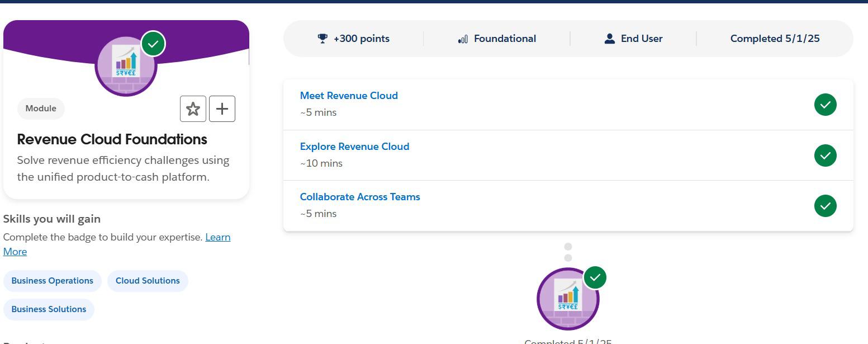
Task: Open the Meet Revenue Cloud unit
Action: click(x=349, y=96)
